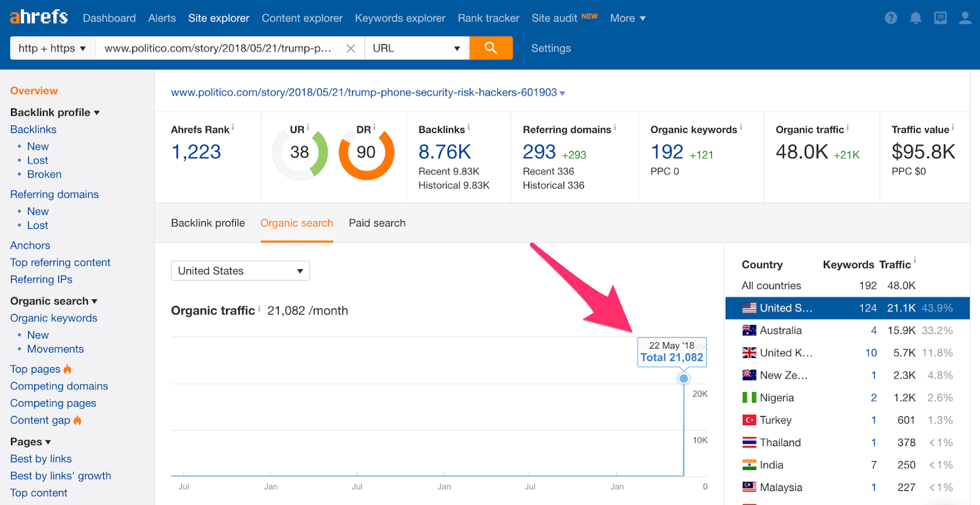
Task: Open the http + https protocol dropdown
Action: click(x=52, y=48)
